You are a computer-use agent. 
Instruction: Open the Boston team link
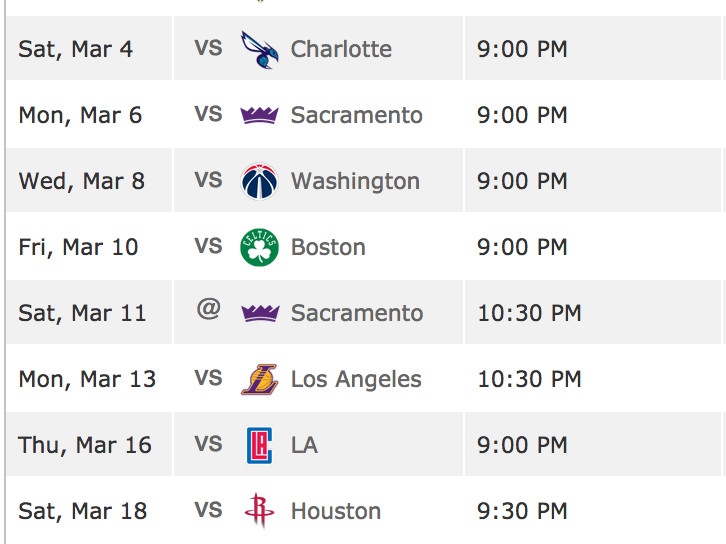[x=328, y=247]
